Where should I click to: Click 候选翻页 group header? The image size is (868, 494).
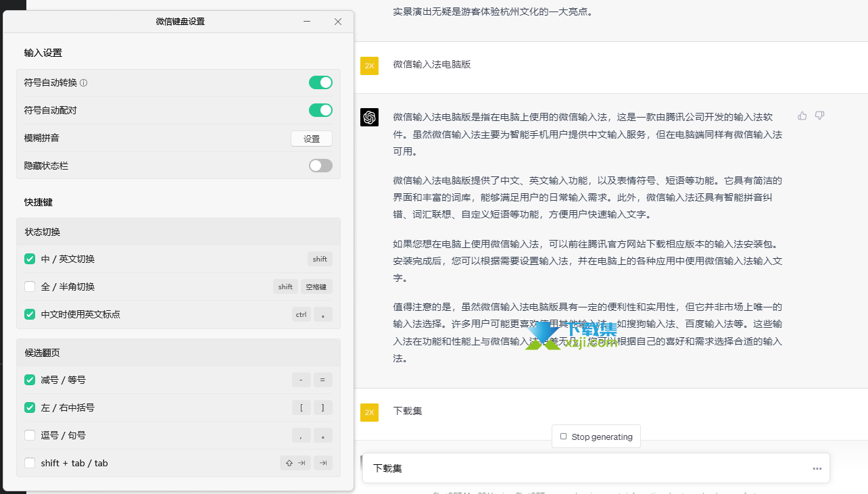click(178, 353)
